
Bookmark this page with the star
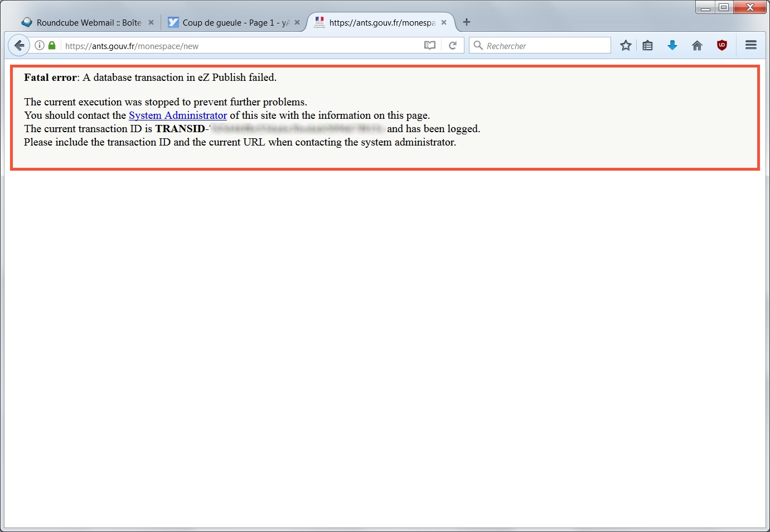click(626, 46)
